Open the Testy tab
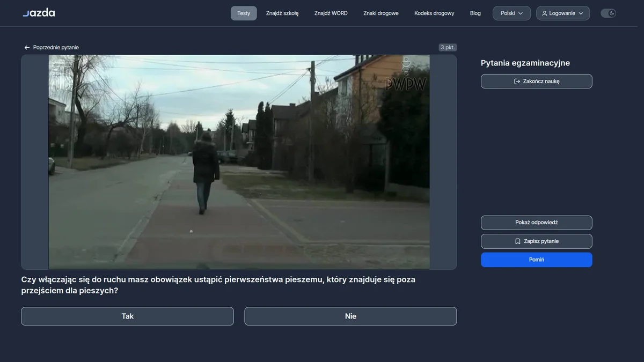Viewport: 644px width, 362px height. 244,13
